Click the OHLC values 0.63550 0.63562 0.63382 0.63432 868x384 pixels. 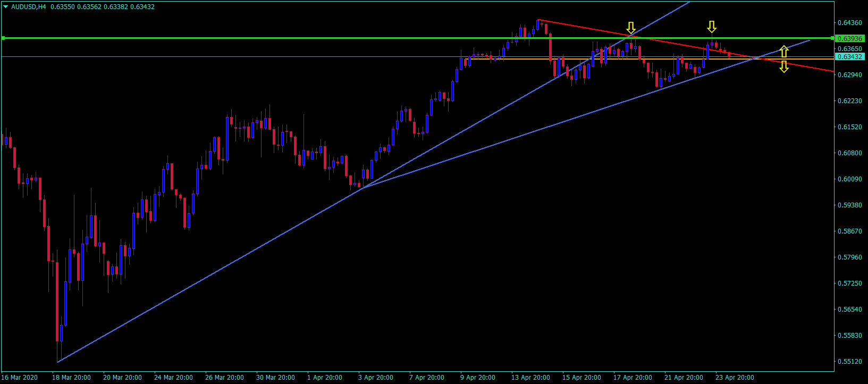pos(103,7)
